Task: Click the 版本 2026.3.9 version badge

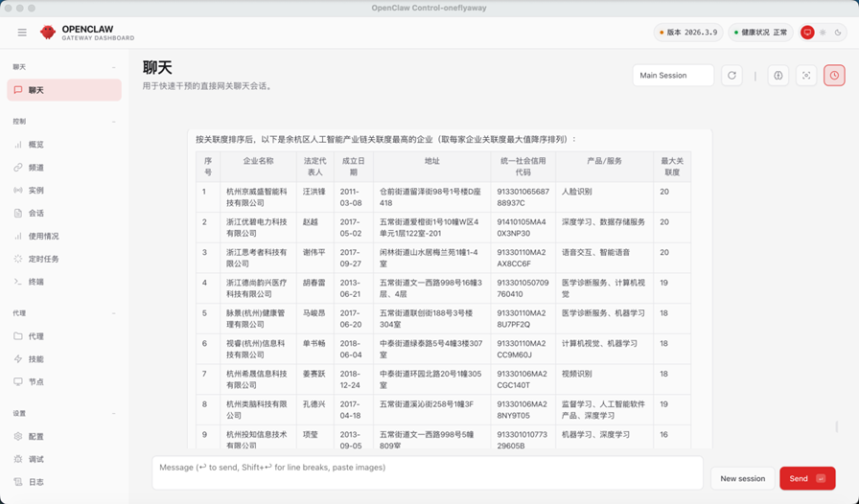Action: pyautogui.click(x=688, y=33)
